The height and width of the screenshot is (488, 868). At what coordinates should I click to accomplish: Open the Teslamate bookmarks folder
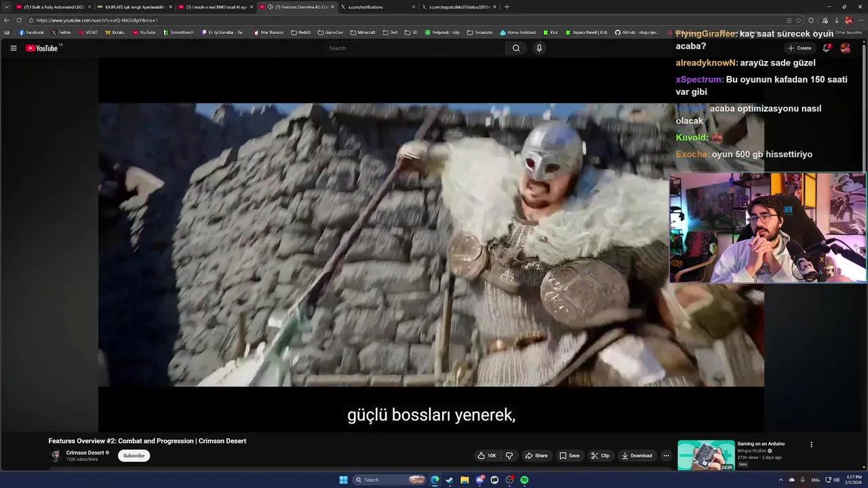click(x=479, y=33)
